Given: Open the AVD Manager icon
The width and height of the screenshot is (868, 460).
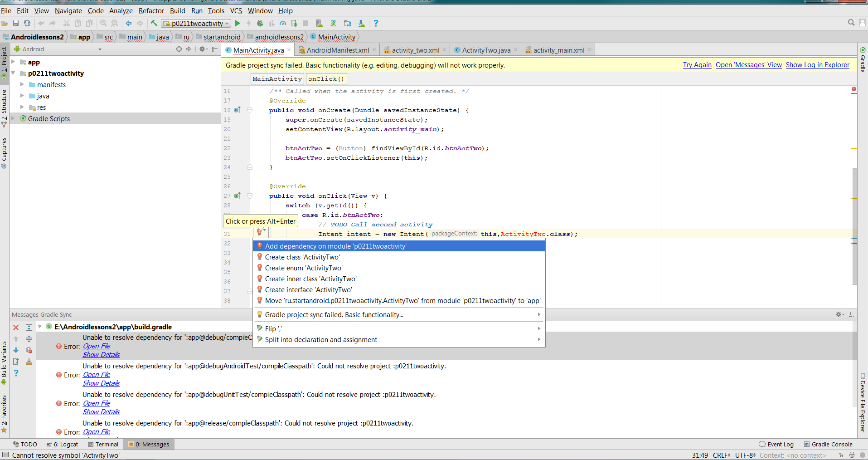Looking at the screenshot, I should pos(320,23).
